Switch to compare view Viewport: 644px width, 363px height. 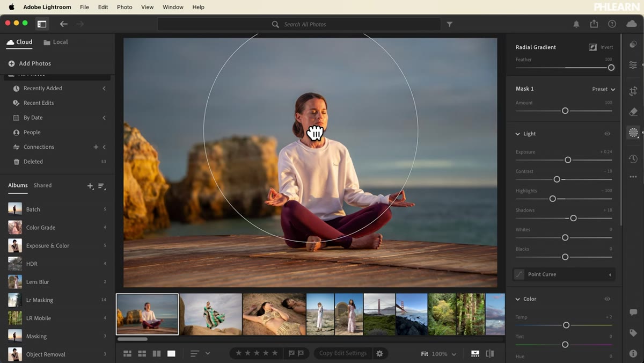157,353
